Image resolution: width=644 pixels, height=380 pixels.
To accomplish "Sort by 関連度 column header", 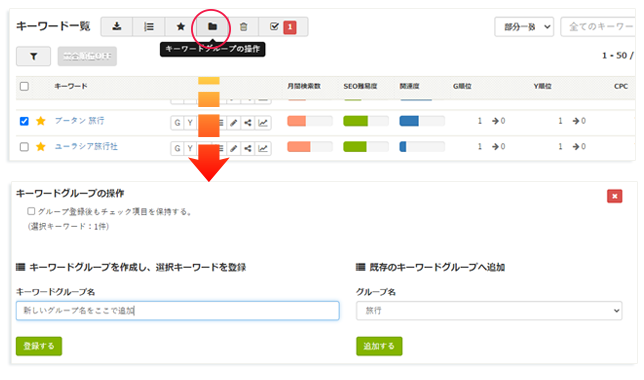I will [x=409, y=86].
